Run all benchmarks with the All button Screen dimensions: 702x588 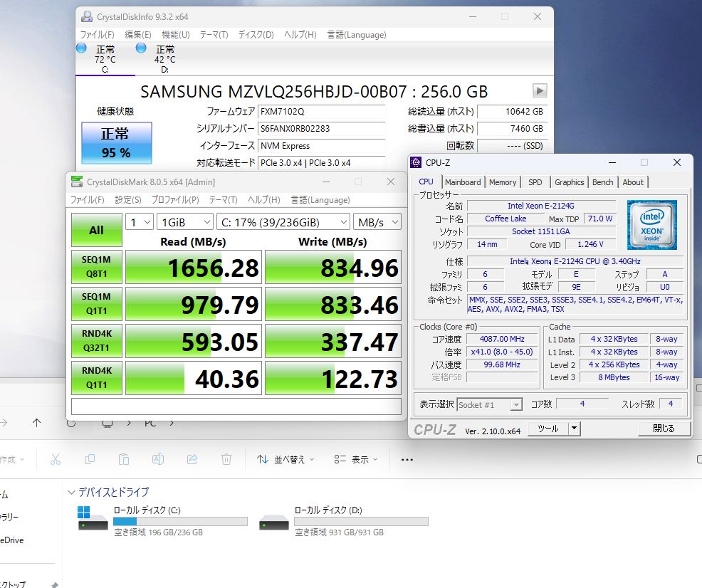click(x=96, y=230)
